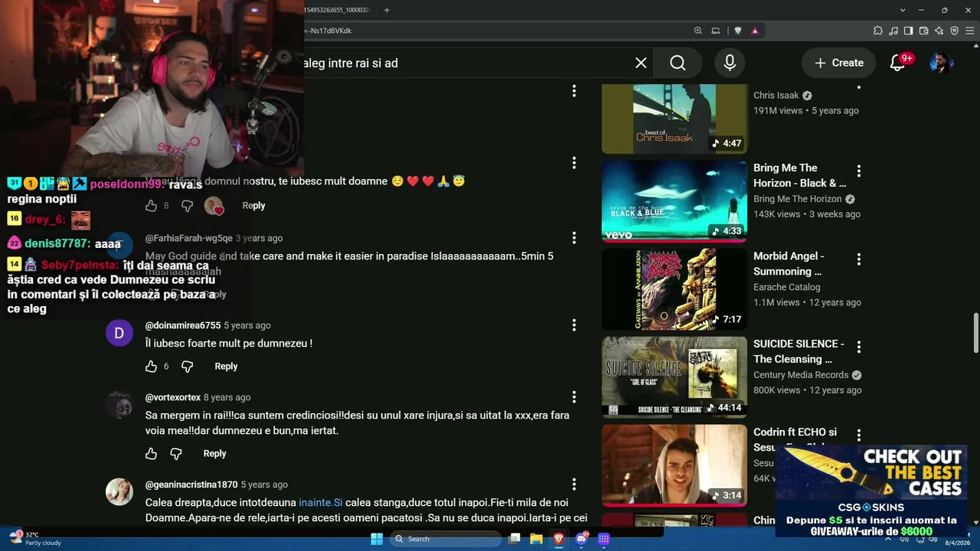Like the comment by @doinamirea6755
Viewport: 980px width, 551px height.
click(151, 367)
